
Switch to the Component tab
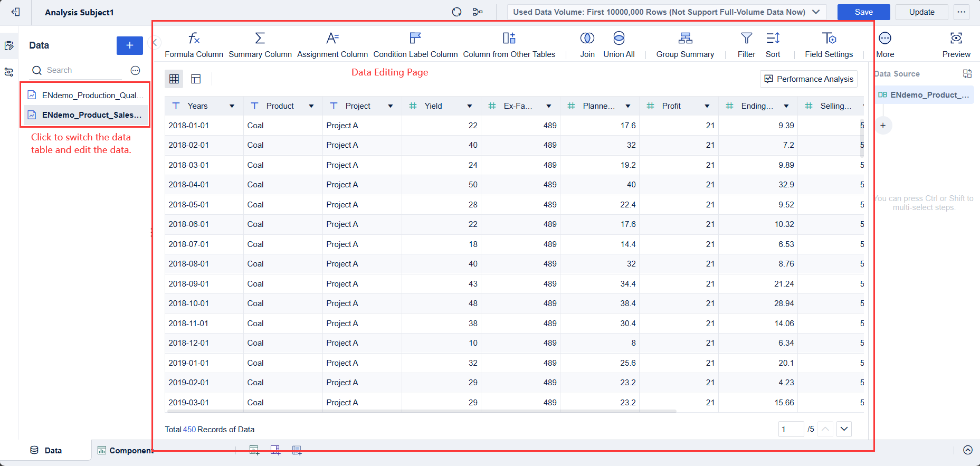[x=125, y=450]
